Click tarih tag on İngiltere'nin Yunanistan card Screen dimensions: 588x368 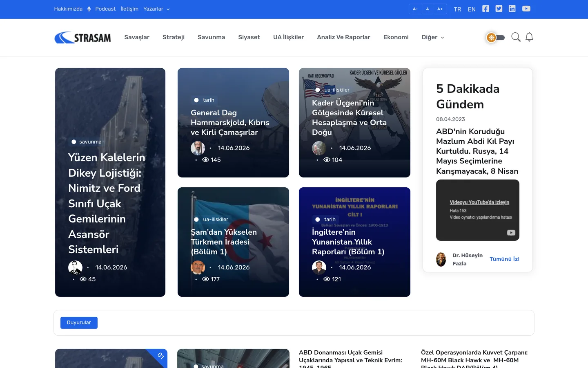pos(325,220)
